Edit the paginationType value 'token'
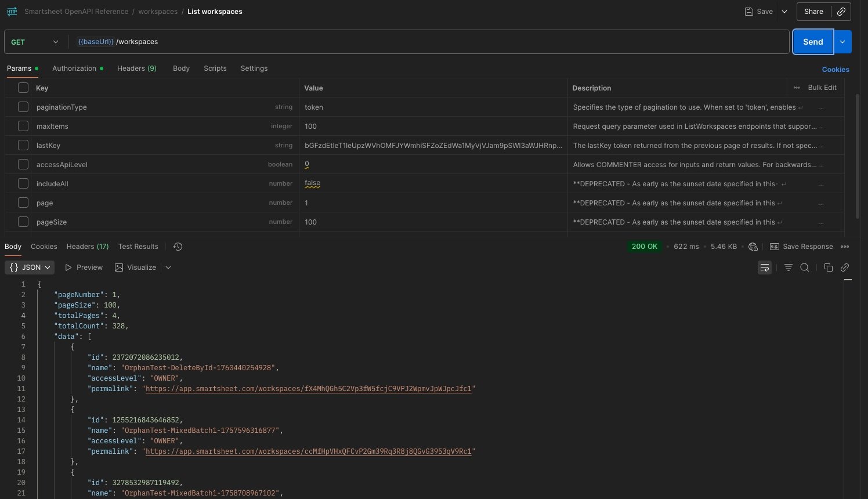 click(x=314, y=107)
